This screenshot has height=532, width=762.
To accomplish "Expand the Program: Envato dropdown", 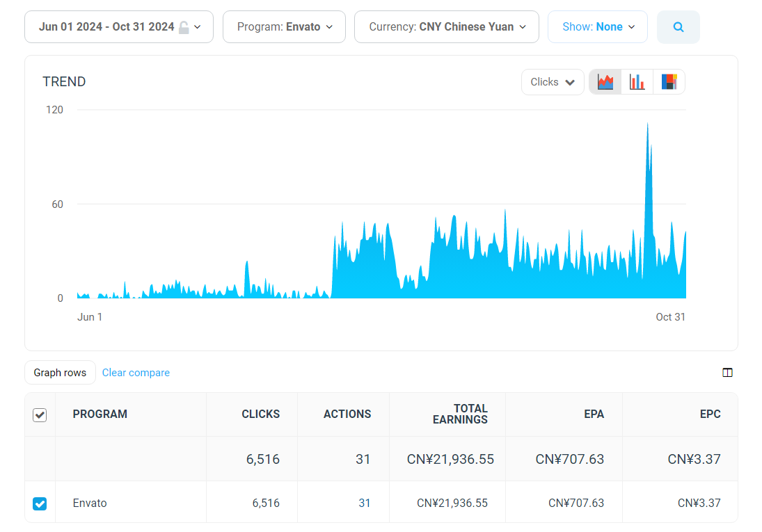I will click(x=284, y=27).
